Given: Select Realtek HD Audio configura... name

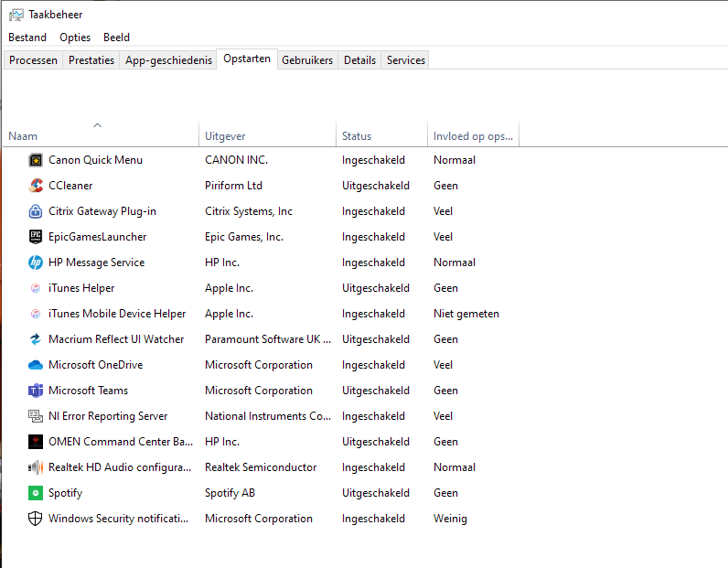Looking at the screenshot, I should (120, 467).
